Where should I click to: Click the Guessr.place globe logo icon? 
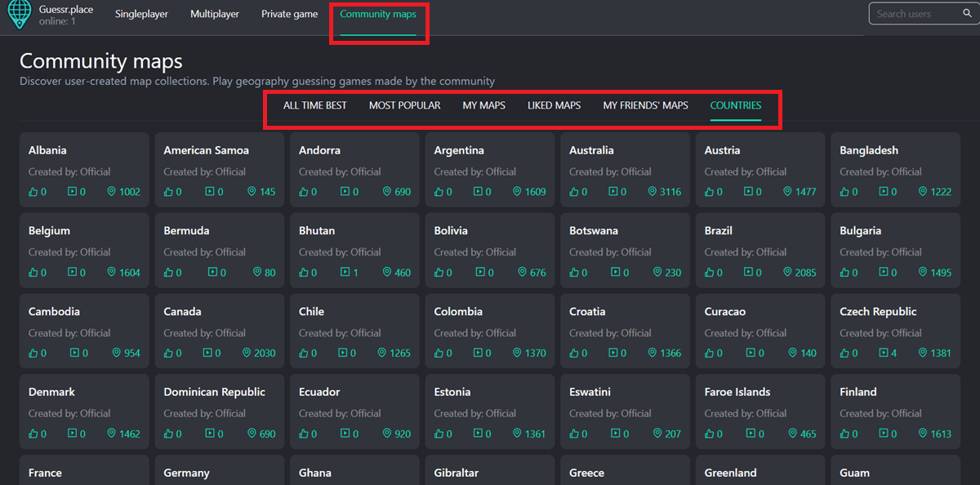(19, 16)
